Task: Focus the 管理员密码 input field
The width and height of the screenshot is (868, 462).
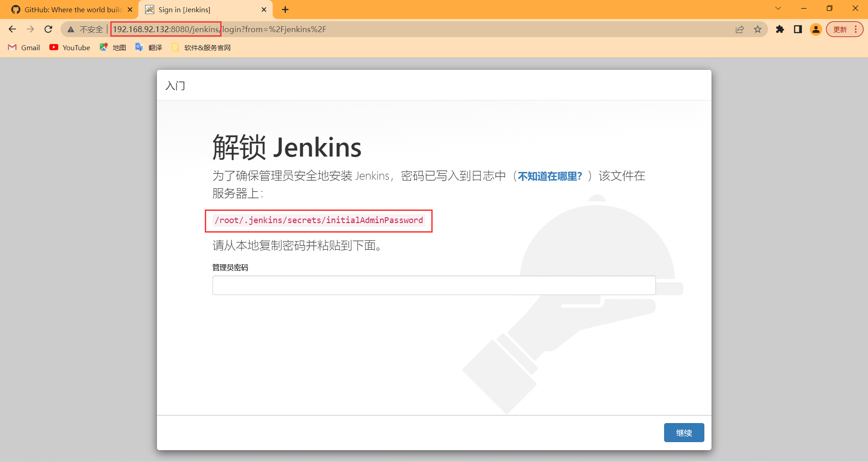Action: (434, 286)
